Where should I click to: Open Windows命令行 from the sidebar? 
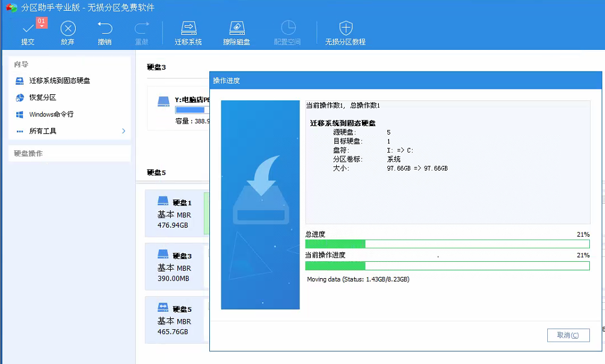coord(51,114)
